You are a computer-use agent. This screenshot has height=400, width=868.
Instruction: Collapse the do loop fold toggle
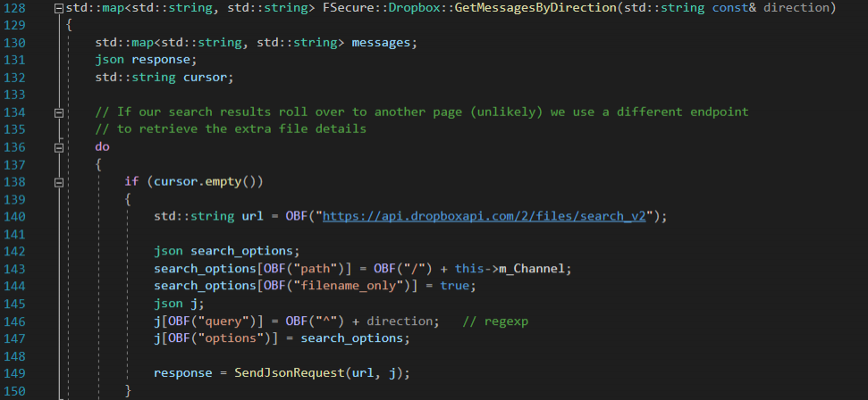click(x=59, y=147)
